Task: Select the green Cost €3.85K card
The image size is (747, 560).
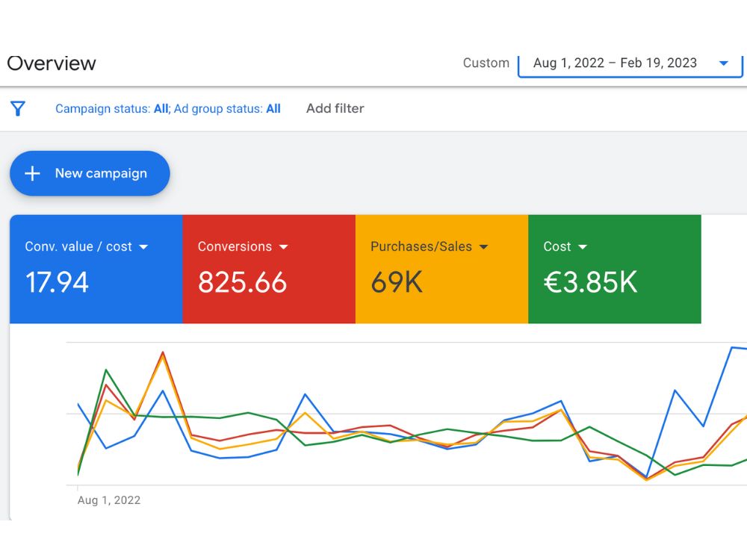Action: tap(615, 269)
